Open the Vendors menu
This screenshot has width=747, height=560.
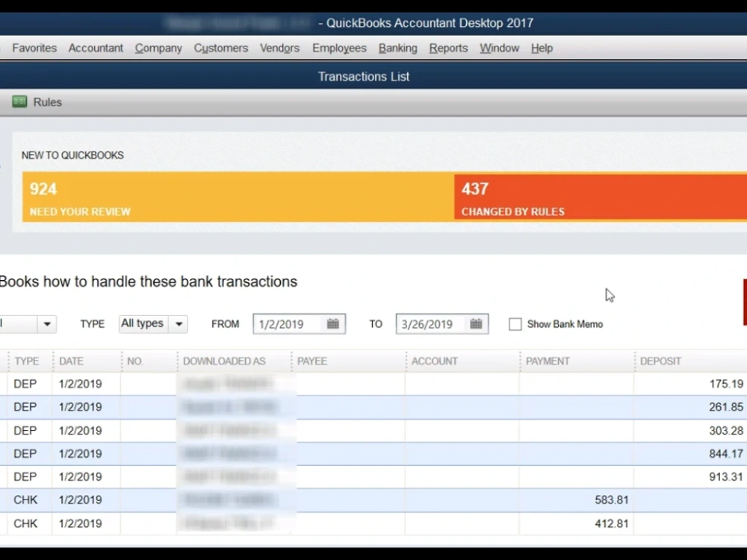pos(279,48)
